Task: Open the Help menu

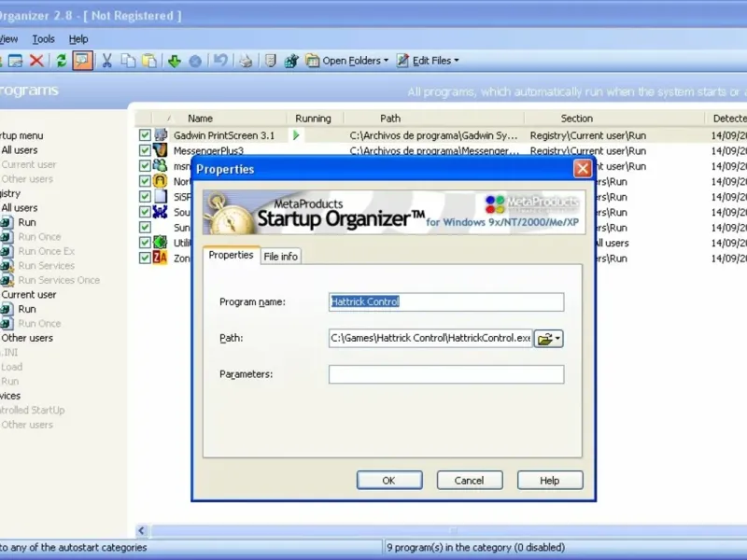Action: (x=78, y=39)
